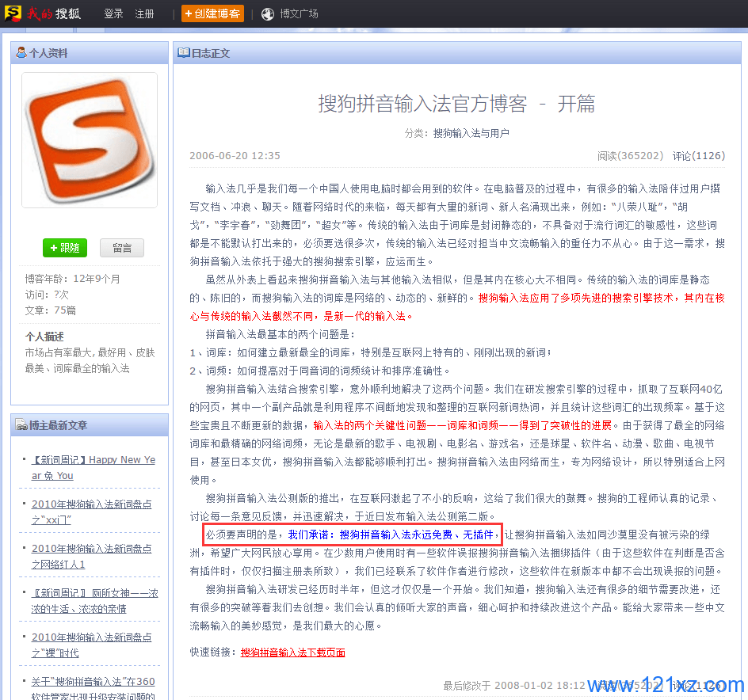Click the Sogou S avatar image
Screen dimensions: 748x700
tap(90, 140)
